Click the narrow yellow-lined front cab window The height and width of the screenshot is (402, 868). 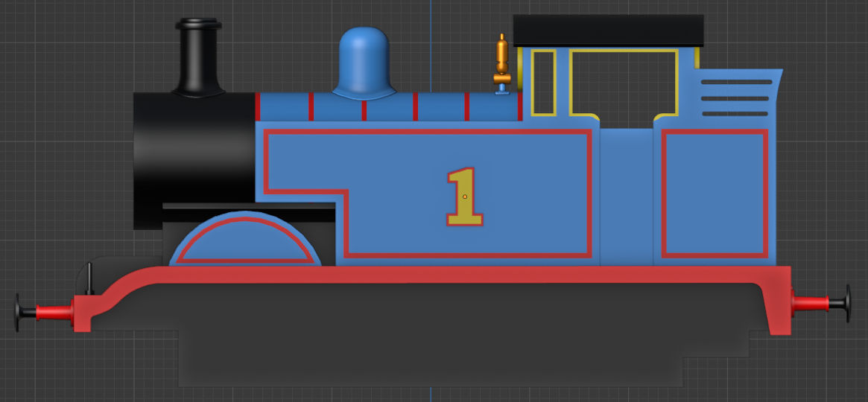click(544, 83)
